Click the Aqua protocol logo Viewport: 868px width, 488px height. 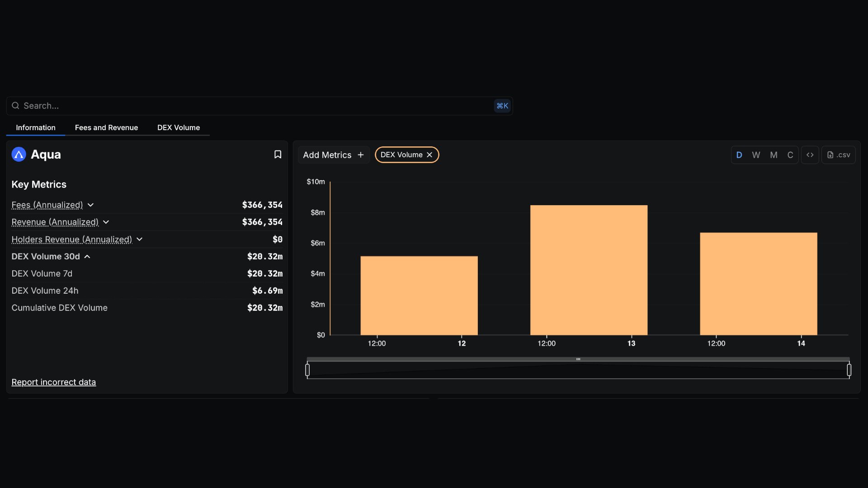(18, 154)
